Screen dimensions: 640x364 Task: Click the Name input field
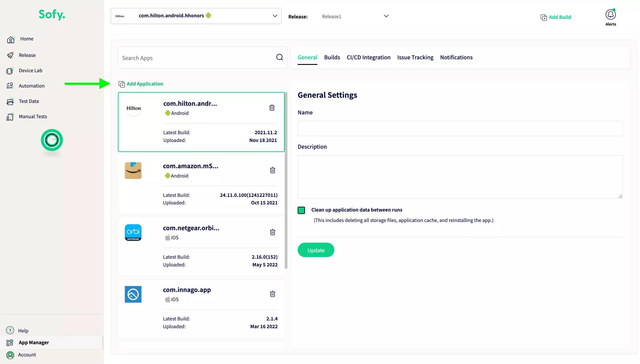460,129
